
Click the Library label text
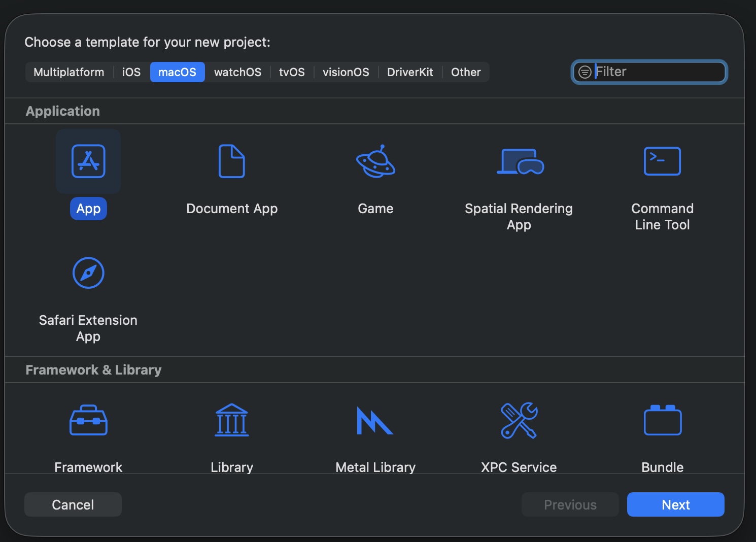(x=232, y=467)
